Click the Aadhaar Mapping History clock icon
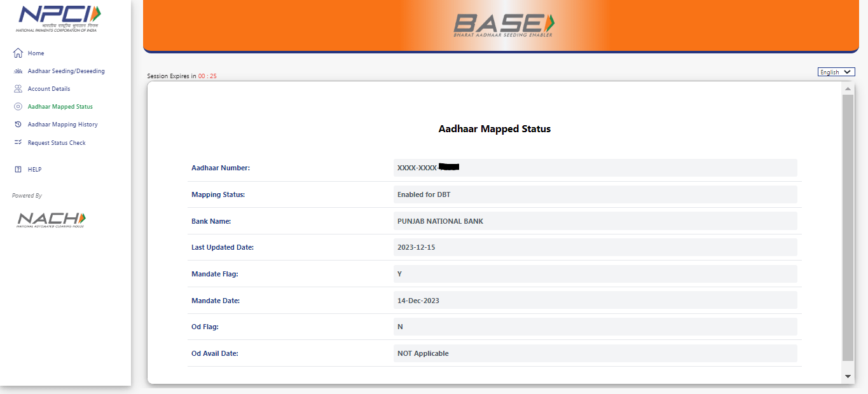Screen dimensions: 868x394 [x=18, y=125]
